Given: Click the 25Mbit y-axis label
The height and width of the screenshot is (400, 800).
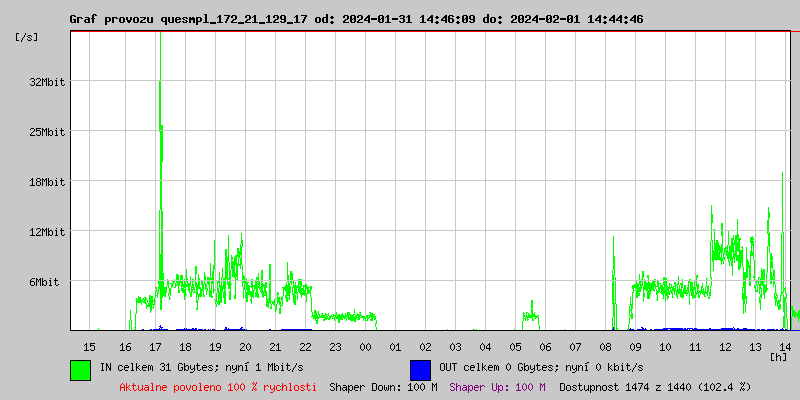Looking at the screenshot, I should 46,132.
